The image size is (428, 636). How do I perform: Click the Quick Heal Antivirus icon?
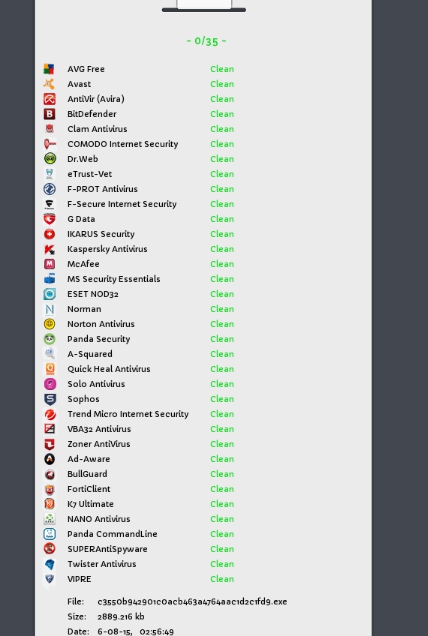coord(49,369)
